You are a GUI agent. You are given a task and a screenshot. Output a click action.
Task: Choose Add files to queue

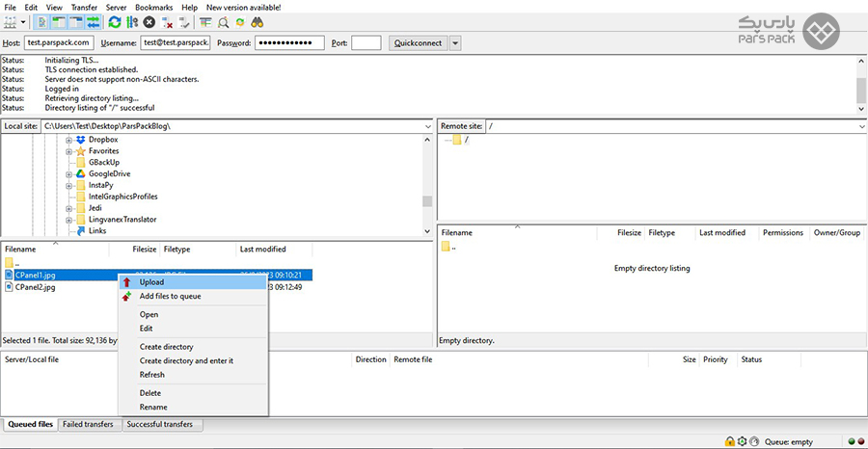coord(193,297)
